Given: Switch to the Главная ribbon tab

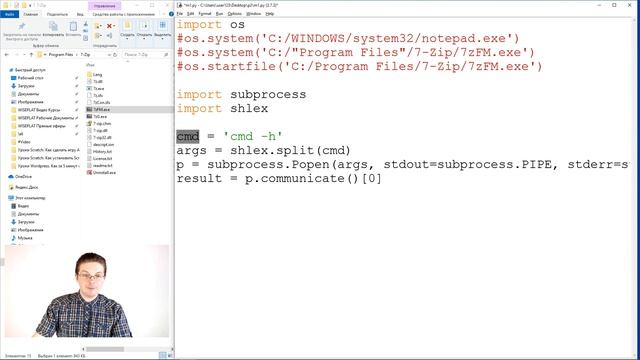Looking at the screenshot, I should coord(31,14).
